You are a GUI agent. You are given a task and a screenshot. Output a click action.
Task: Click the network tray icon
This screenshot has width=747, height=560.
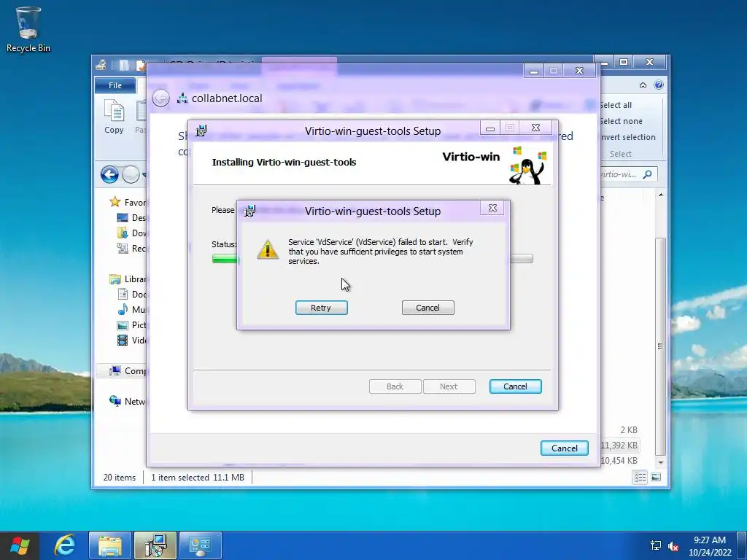point(656,545)
